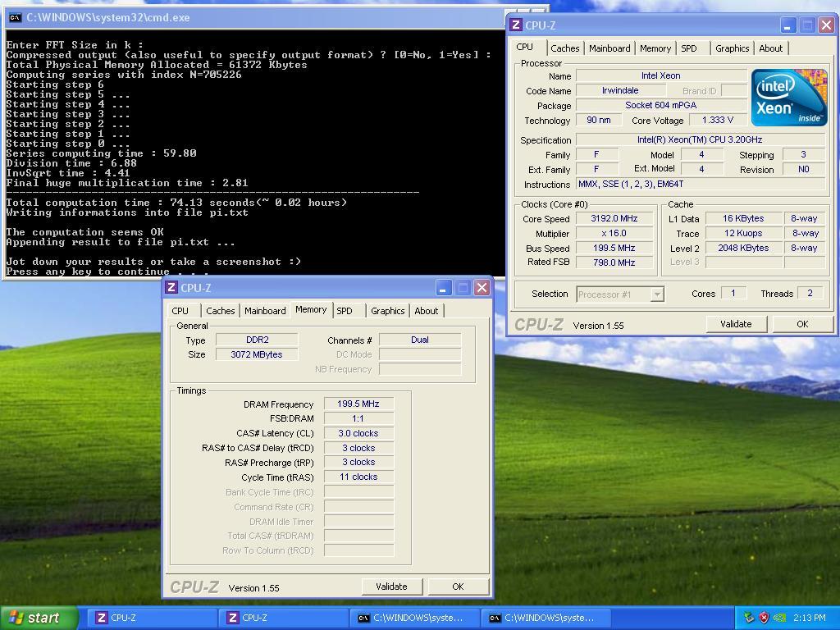The height and width of the screenshot is (630, 840).
Task: Click the Rated FSB 798.0 MHz value
Action: coord(614,262)
